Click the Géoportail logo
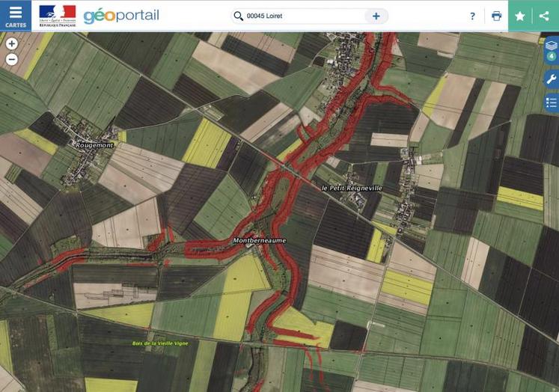This screenshot has height=392, width=559. click(x=121, y=16)
